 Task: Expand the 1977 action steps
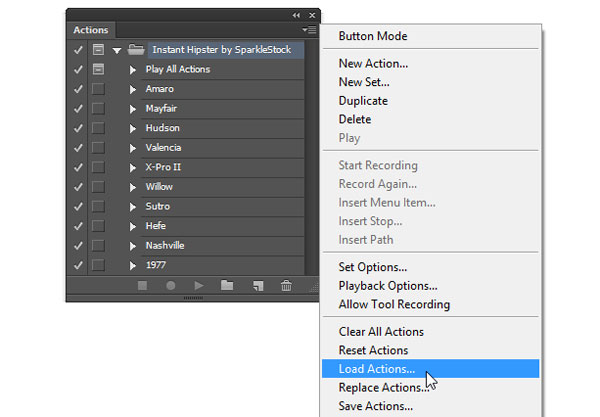[x=132, y=265]
